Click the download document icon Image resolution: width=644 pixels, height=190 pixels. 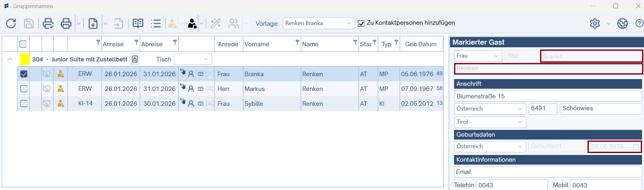(93, 23)
